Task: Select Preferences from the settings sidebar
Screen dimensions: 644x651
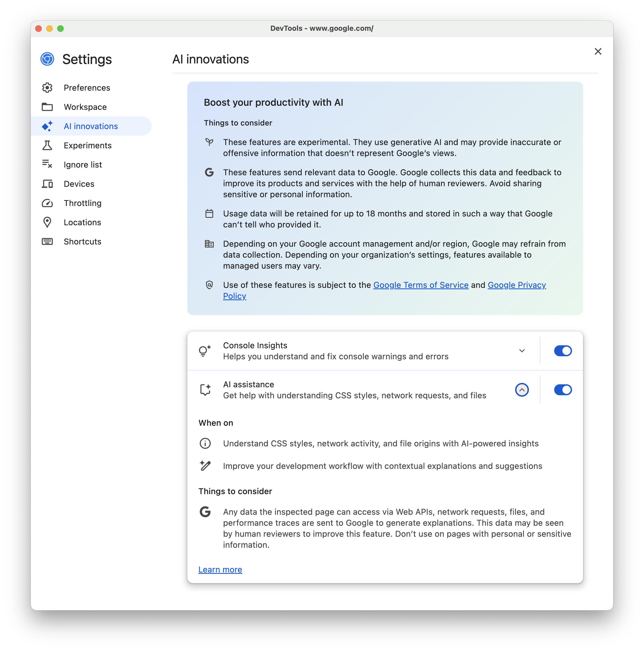Action: click(x=87, y=87)
